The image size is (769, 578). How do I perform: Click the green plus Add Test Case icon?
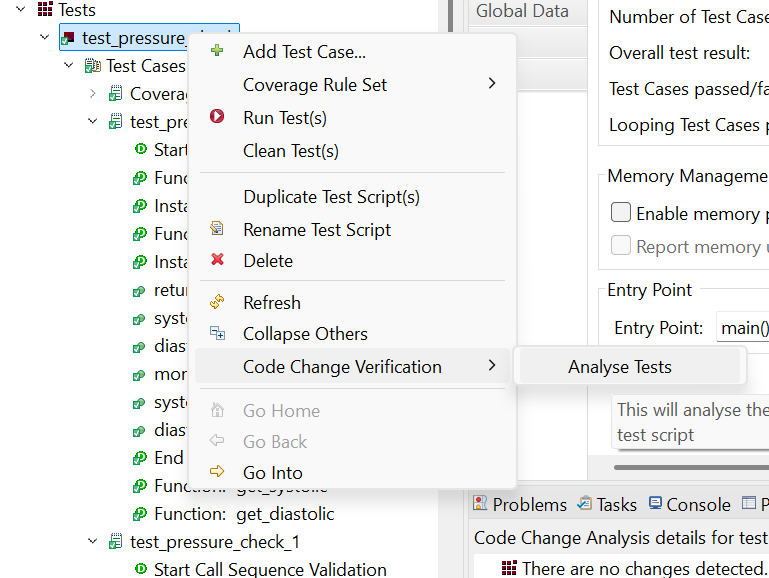pyautogui.click(x=217, y=52)
